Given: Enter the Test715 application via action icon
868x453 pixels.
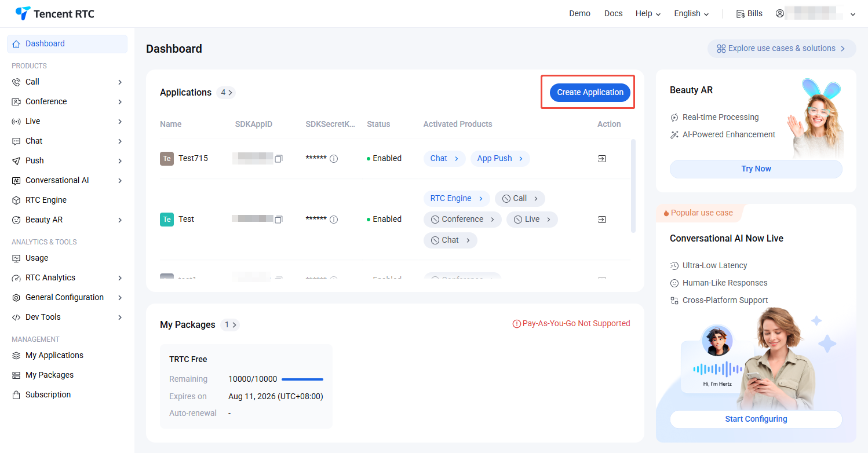Looking at the screenshot, I should point(602,159).
